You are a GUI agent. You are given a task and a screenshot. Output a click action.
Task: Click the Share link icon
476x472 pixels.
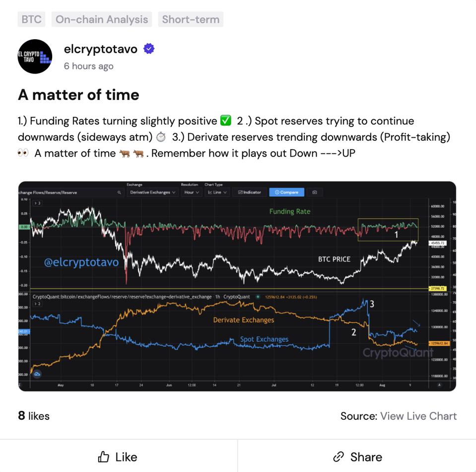(338, 457)
